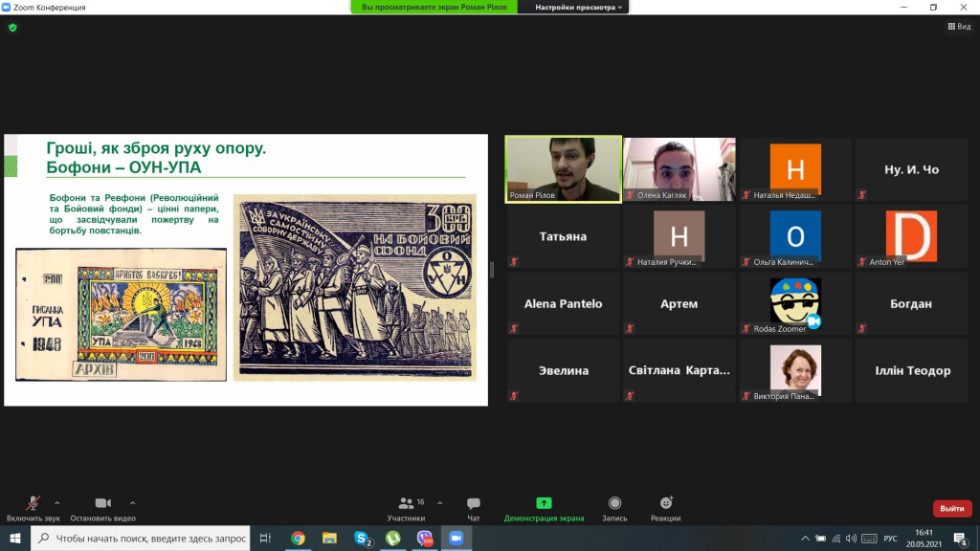Select Богдан participant tile

click(911, 303)
